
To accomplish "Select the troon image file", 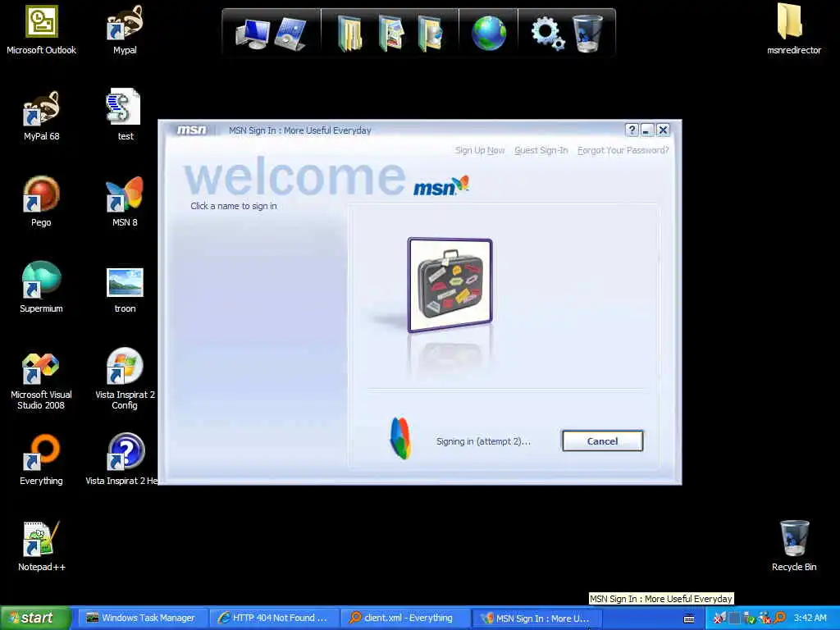I will pyautogui.click(x=125, y=290).
